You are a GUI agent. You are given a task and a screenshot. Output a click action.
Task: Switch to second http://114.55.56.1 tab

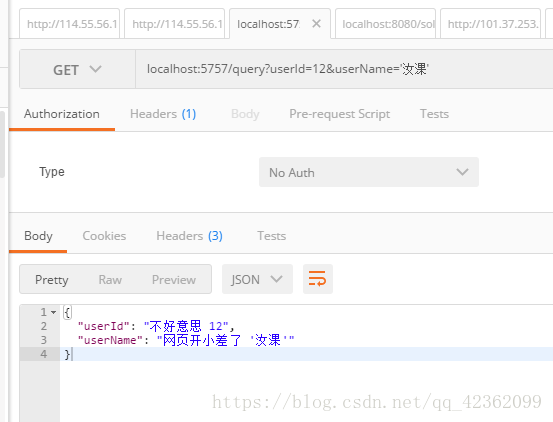(175, 24)
